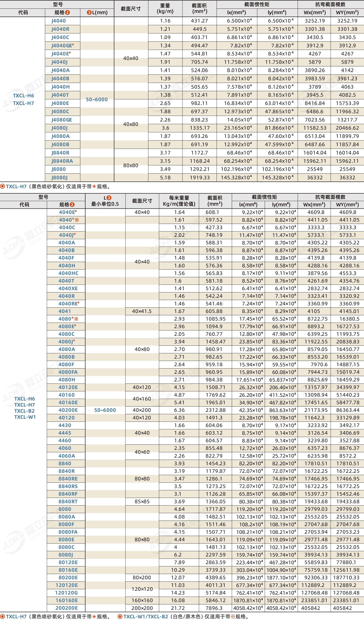364x620 pixels.
Task: Click the 4040E* spec link
Action: click(x=68, y=212)
